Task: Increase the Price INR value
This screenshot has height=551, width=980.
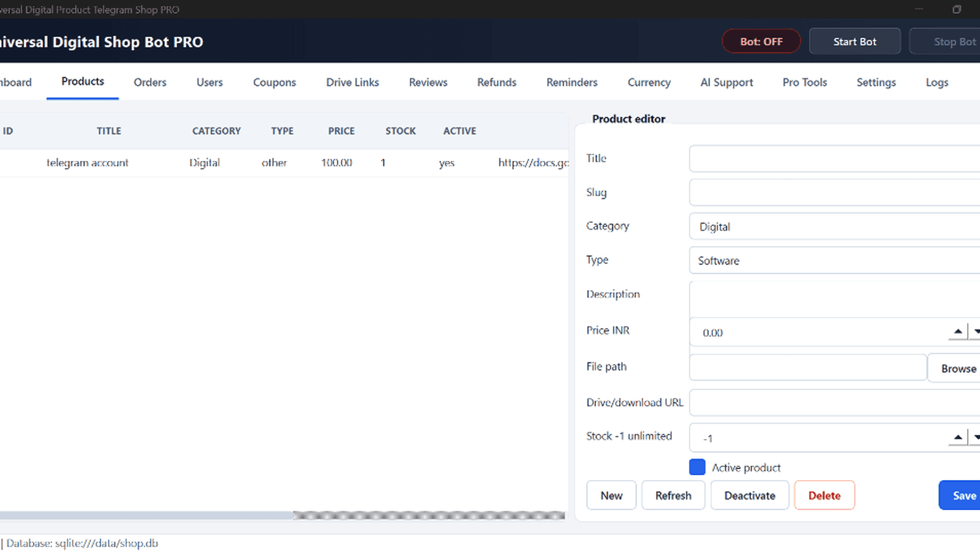Action: [x=958, y=331]
